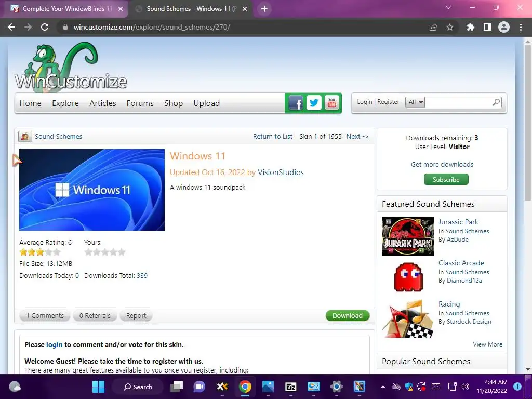
Task: Open the 1 Comments button
Action: point(45,315)
